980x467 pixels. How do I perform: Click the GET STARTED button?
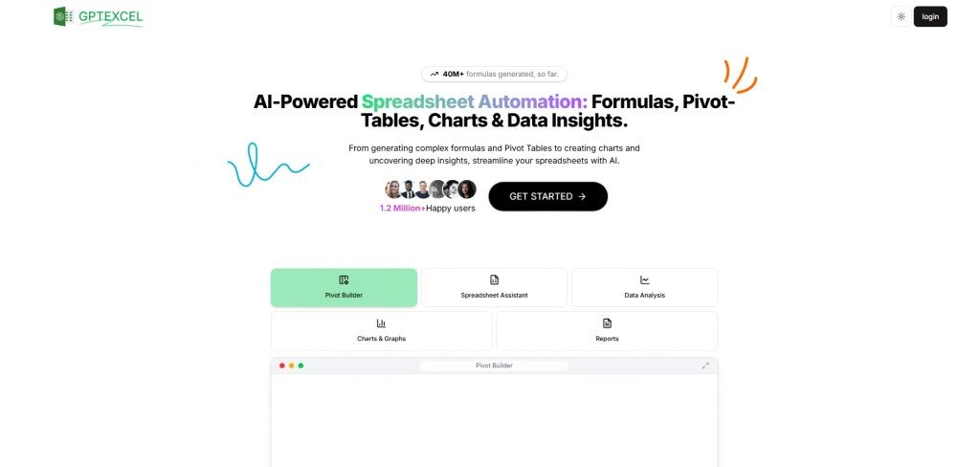point(547,196)
